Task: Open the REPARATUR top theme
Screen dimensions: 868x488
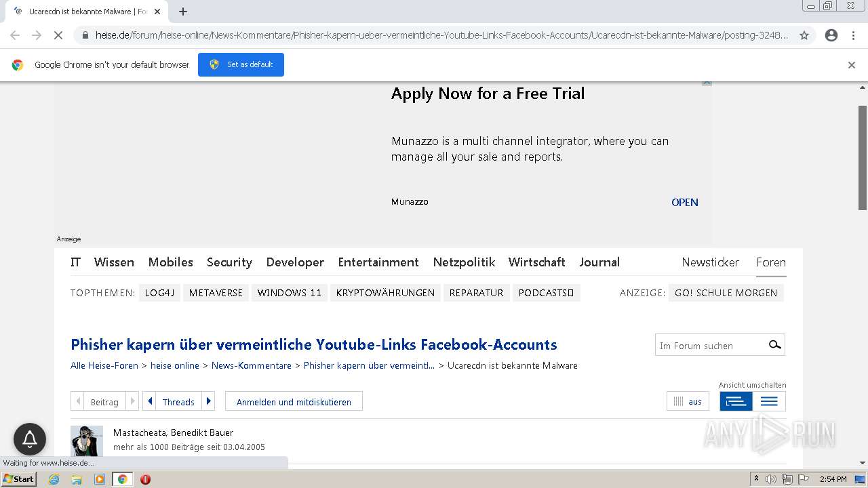Action: [476, 293]
